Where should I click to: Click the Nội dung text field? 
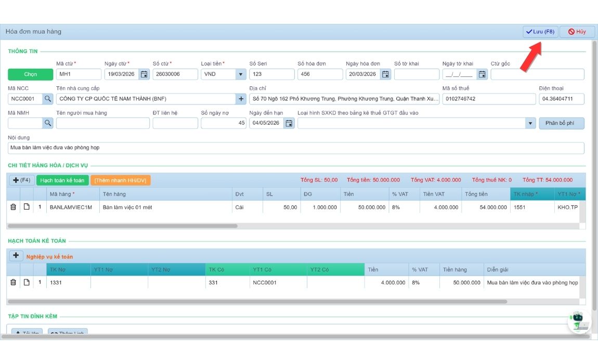(x=296, y=148)
